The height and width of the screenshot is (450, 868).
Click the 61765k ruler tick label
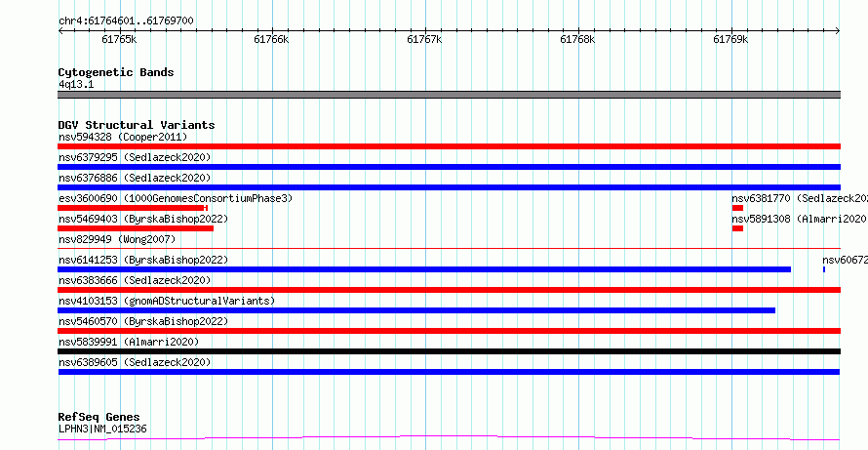click(x=120, y=39)
